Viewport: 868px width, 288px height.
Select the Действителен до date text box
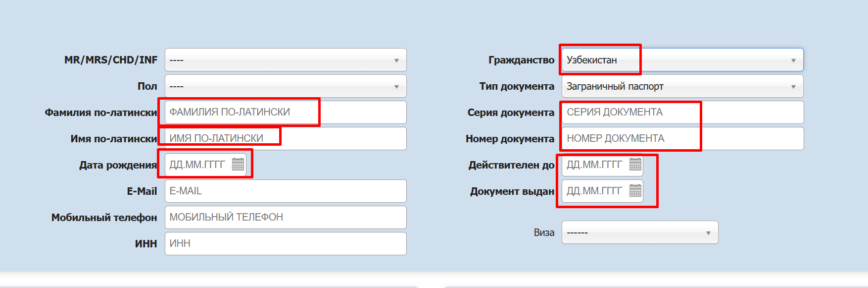[x=595, y=165]
